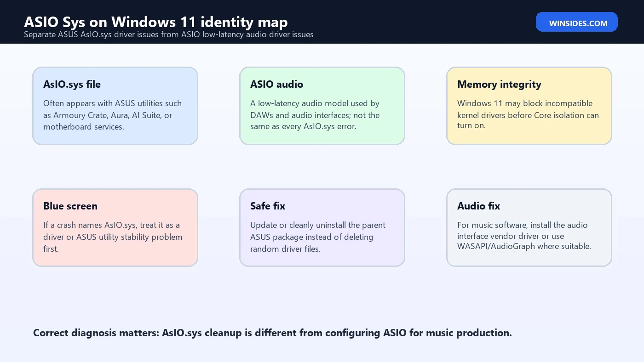This screenshot has width=644, height=362.
Task: Click the subtitle about separating ASUS AsIO.sys issues
Action: (169, 34)
